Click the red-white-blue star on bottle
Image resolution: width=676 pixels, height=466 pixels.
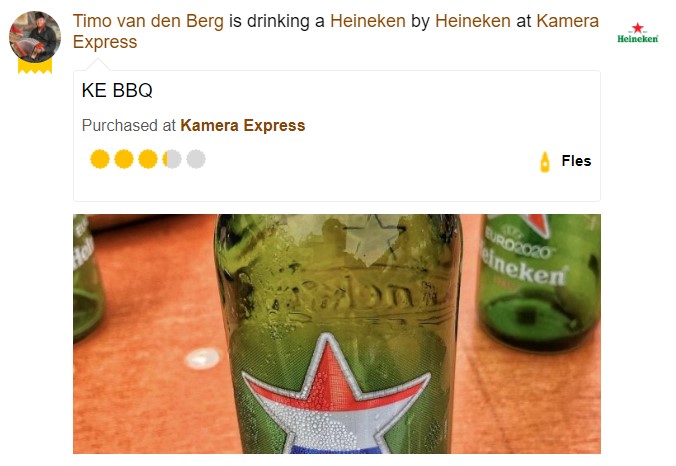[336, 394]
